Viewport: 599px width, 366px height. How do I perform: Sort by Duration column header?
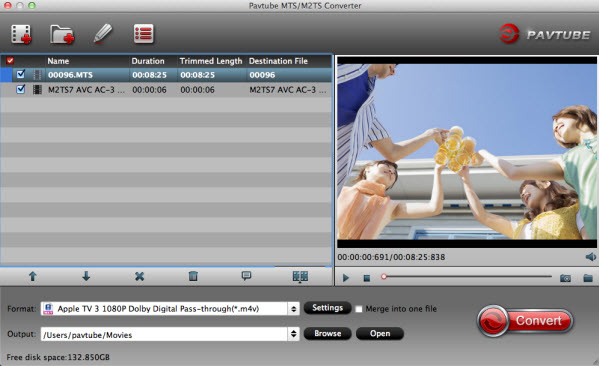click(x=148, y=61)
